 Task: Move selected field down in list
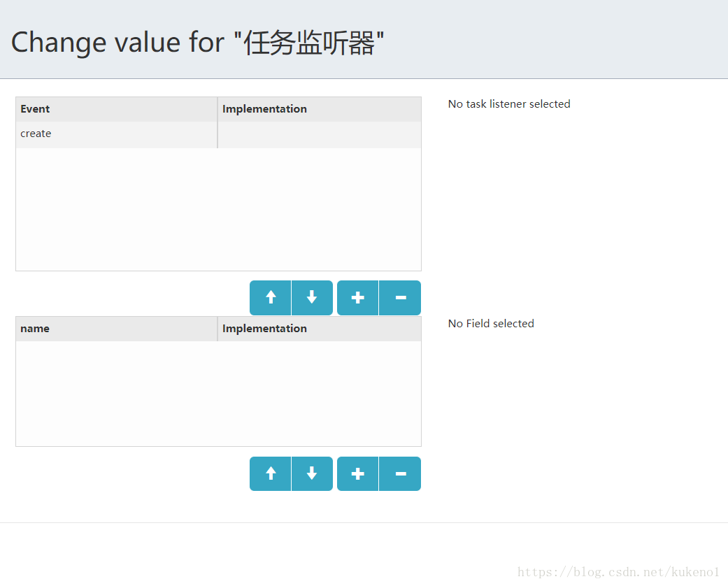(x=312, y=473)
